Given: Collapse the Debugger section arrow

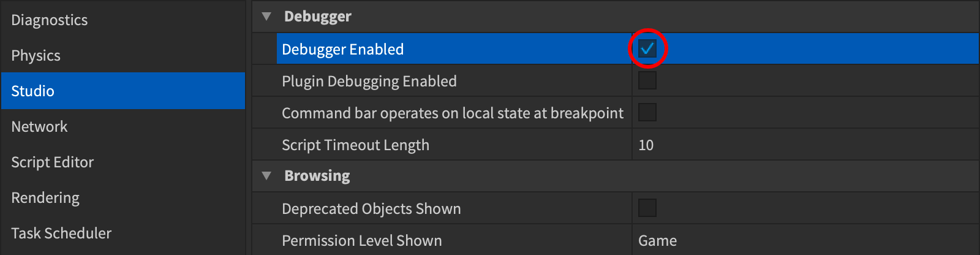Looking at the screenshot, I should click(x=266, y=17).
